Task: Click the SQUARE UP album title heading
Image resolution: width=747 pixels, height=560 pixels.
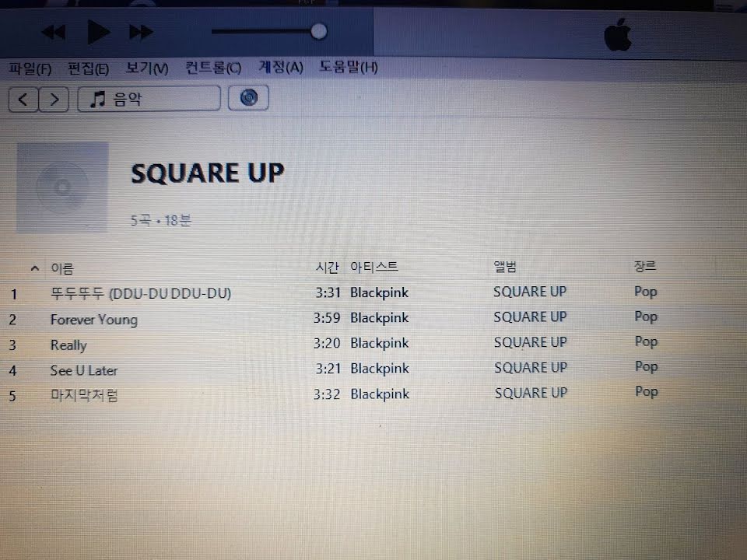Action: [208, 173]
